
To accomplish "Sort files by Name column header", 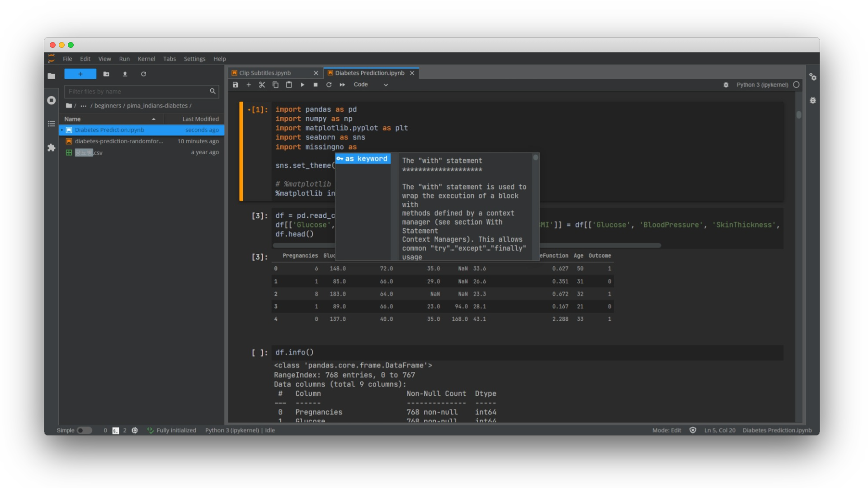I will point(111,119).
